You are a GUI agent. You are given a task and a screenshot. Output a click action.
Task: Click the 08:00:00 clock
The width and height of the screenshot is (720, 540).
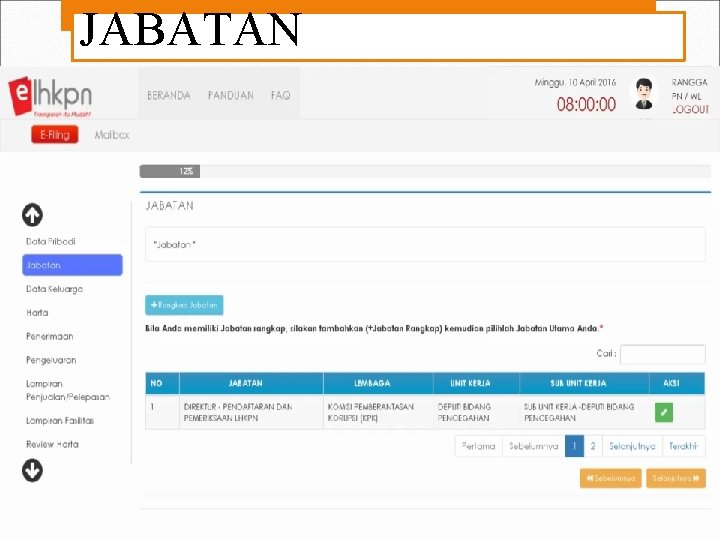click(x=586, y=105)
